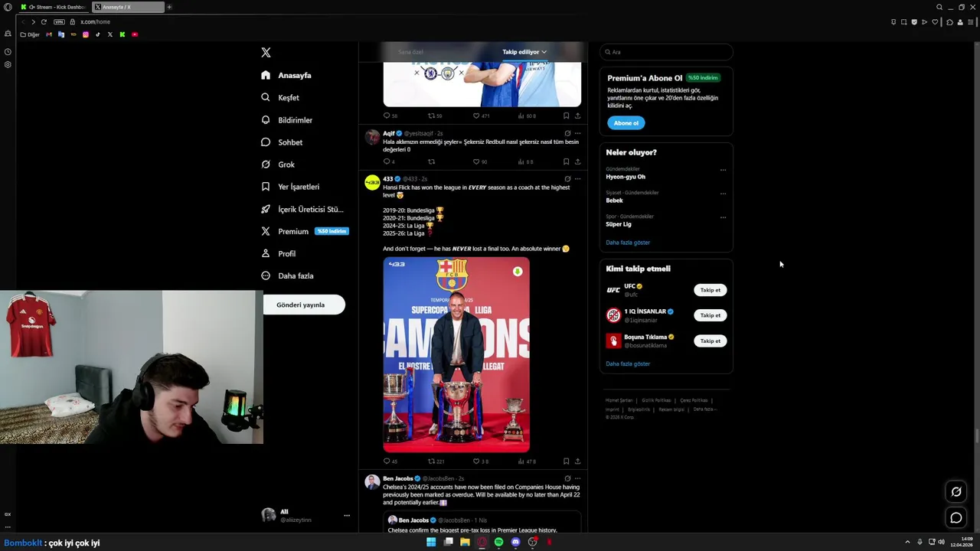Image resolution: width=980 pixels, height=551 pixels.
Task: Open more options on Aqif post
Action: pos(577,133)
